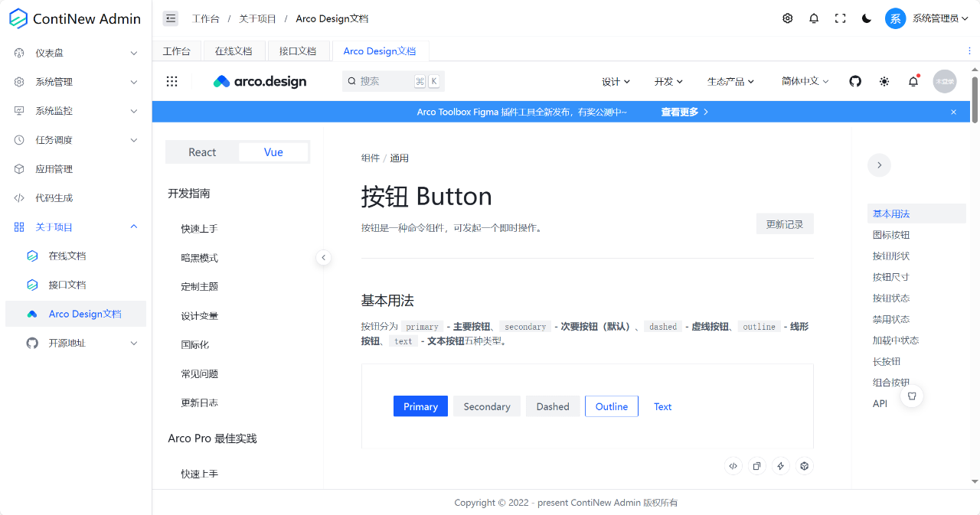Open the 系统管理员 user dropdown
The image size is (980, 515).
(940, 18)
